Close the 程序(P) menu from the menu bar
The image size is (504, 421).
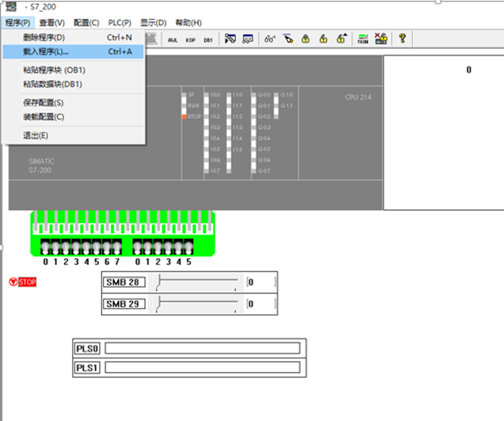[17, 23]
